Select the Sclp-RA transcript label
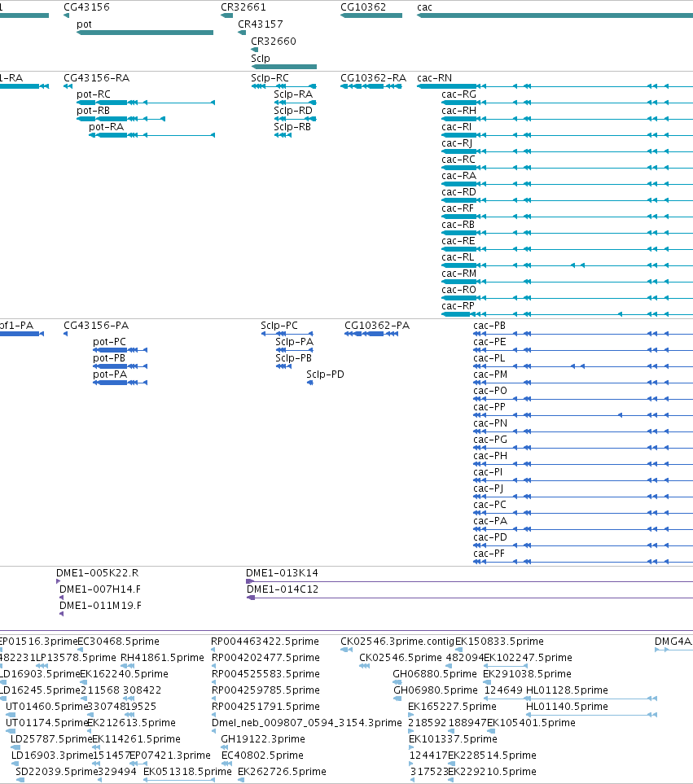Image resolution: width=693 pixels, height=784 pixels. [293, 94]
